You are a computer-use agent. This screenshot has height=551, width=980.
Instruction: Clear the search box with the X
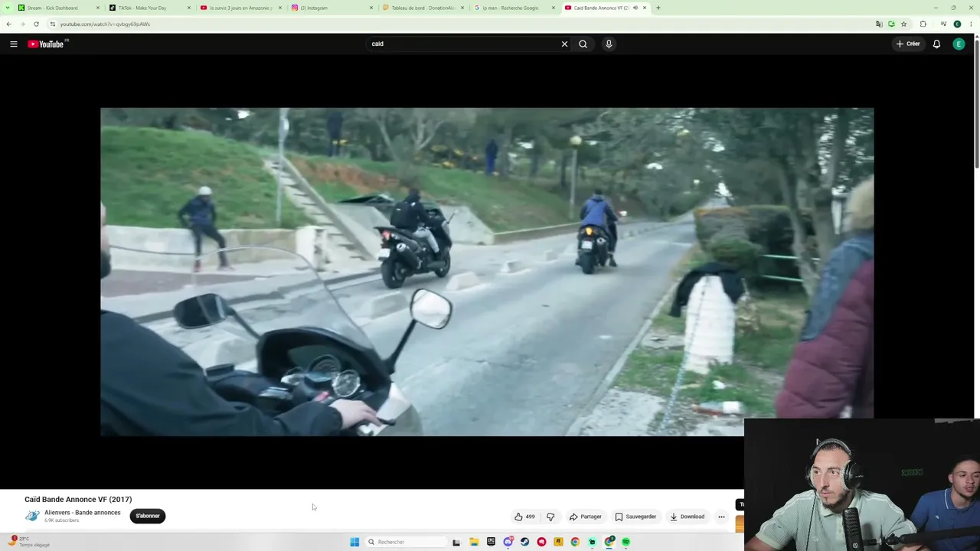point(565,44)
